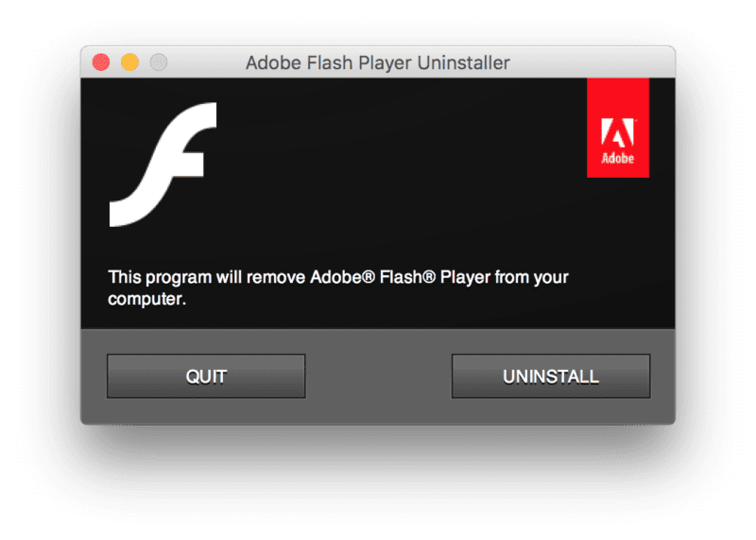Click the white Flash 'f' logo
Image resolution: width=756 pixels, height=540 pixels.
(163, 164)
